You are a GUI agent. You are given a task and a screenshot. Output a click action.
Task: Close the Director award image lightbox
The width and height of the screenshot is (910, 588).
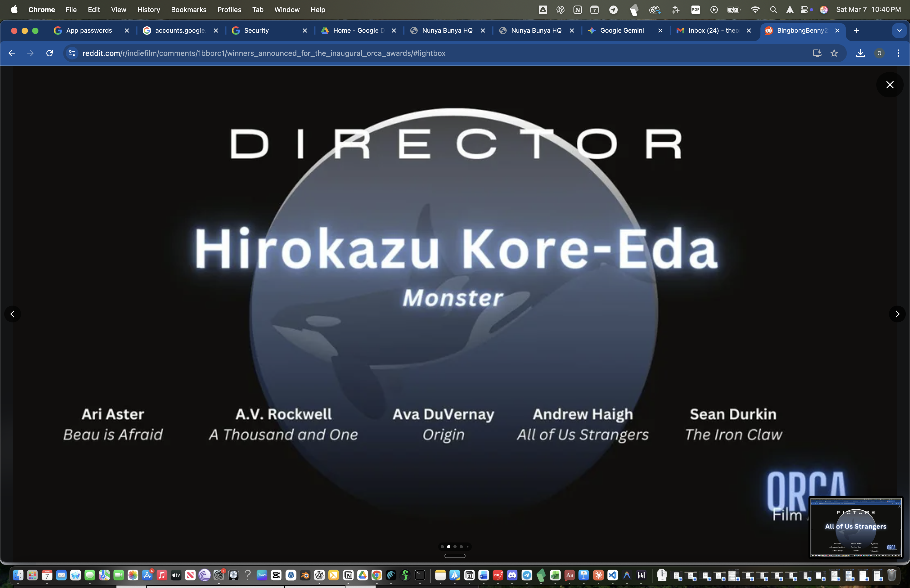click(x=890, y=85)
